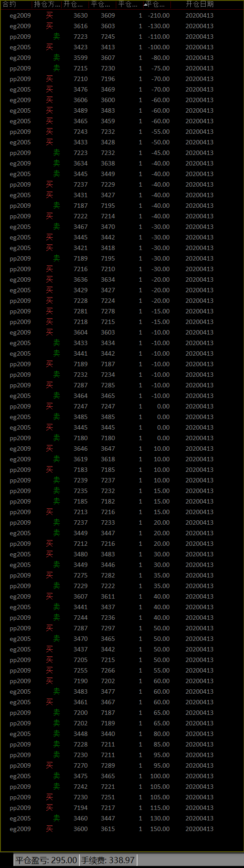Click the 平仓盈亏 295.00 status field

tap(46, 860)
